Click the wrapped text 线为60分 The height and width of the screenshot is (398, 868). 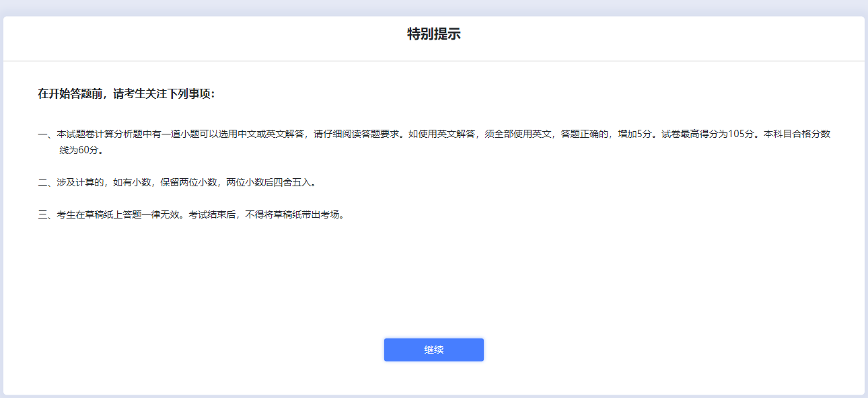click(x=81, y=150)
